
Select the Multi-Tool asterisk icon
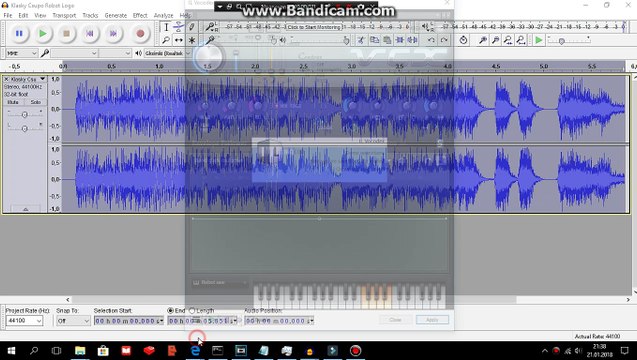pyautogui.click(x=191, y=40)
